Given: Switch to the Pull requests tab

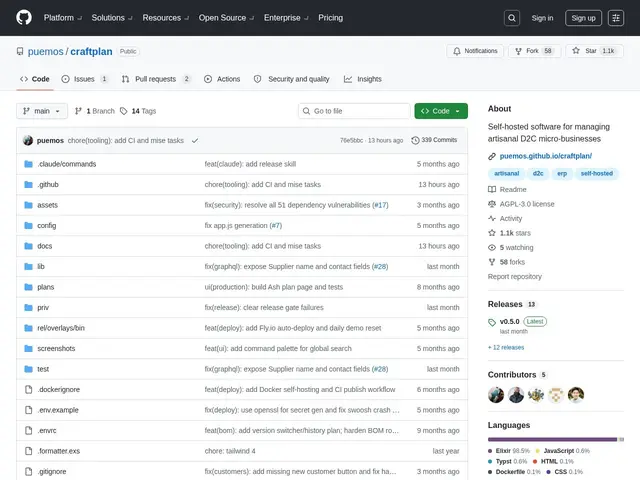Looking at the screenshot, I should click(156, 79).
